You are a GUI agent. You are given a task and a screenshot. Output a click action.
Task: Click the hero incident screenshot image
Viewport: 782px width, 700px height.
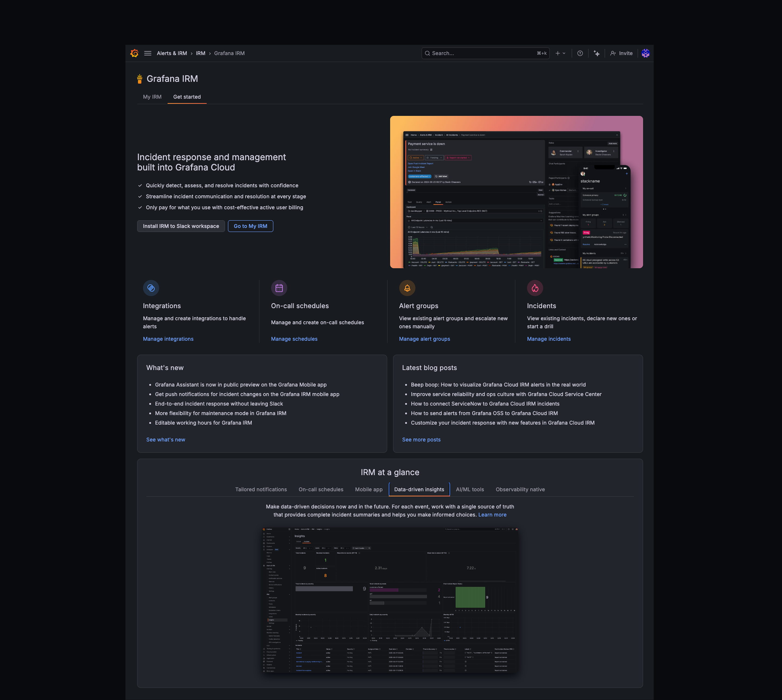coord(516,192)
